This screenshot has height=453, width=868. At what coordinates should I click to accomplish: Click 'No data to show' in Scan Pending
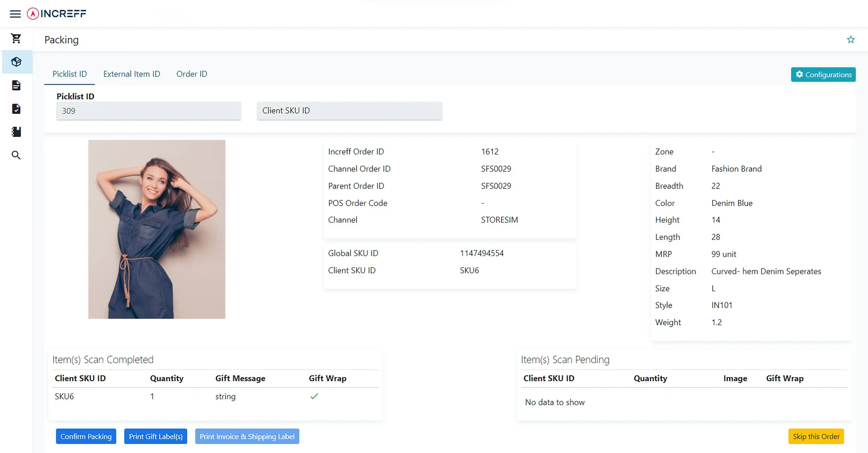555,402
